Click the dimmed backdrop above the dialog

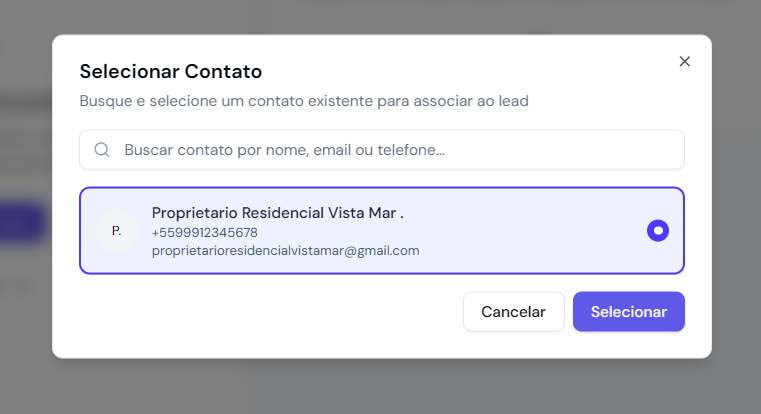380,16
